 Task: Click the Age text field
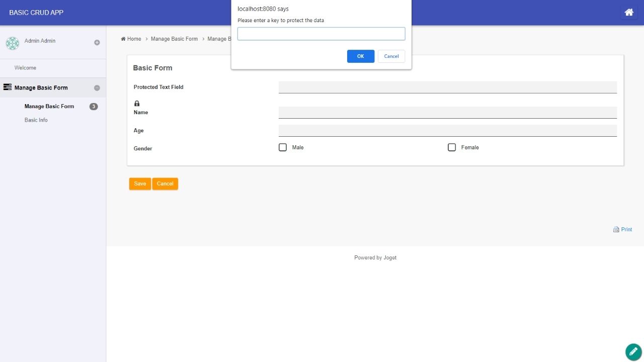[447, 130]
